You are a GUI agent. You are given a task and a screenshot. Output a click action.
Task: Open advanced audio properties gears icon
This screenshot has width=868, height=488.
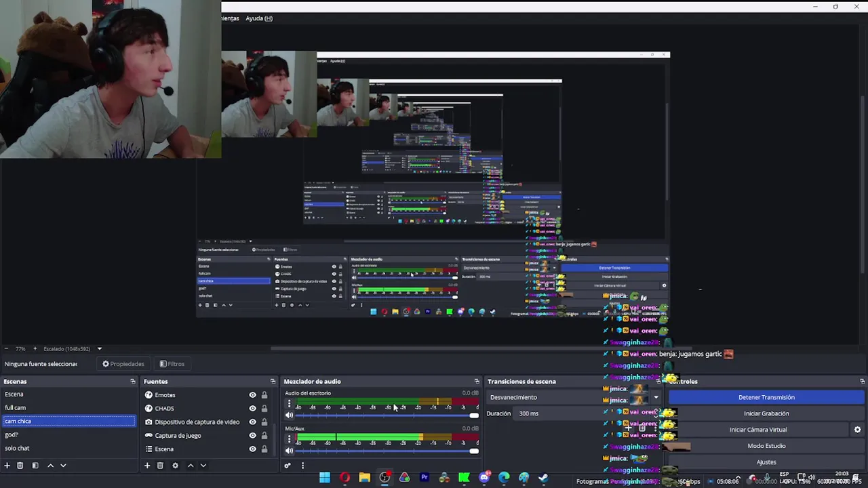(288, 466)
